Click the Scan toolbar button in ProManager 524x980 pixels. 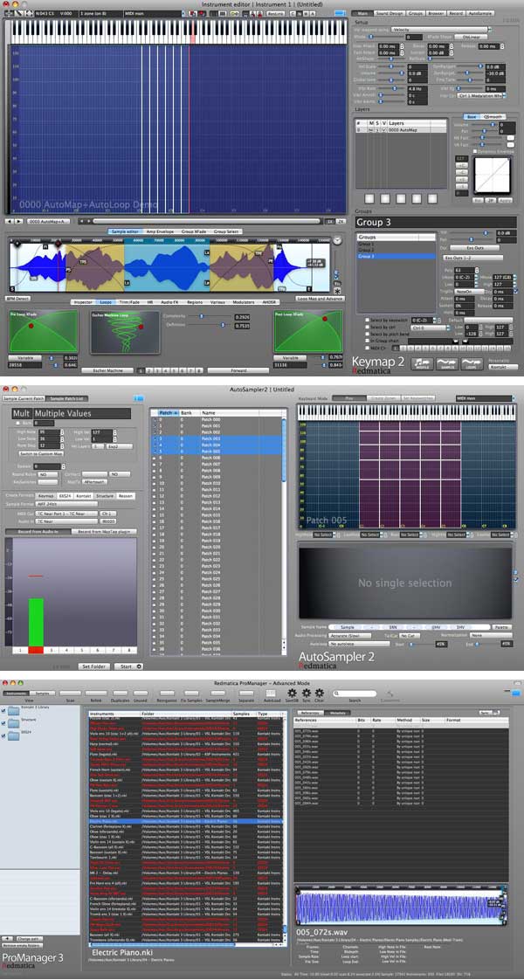click(x=71, y=694)
